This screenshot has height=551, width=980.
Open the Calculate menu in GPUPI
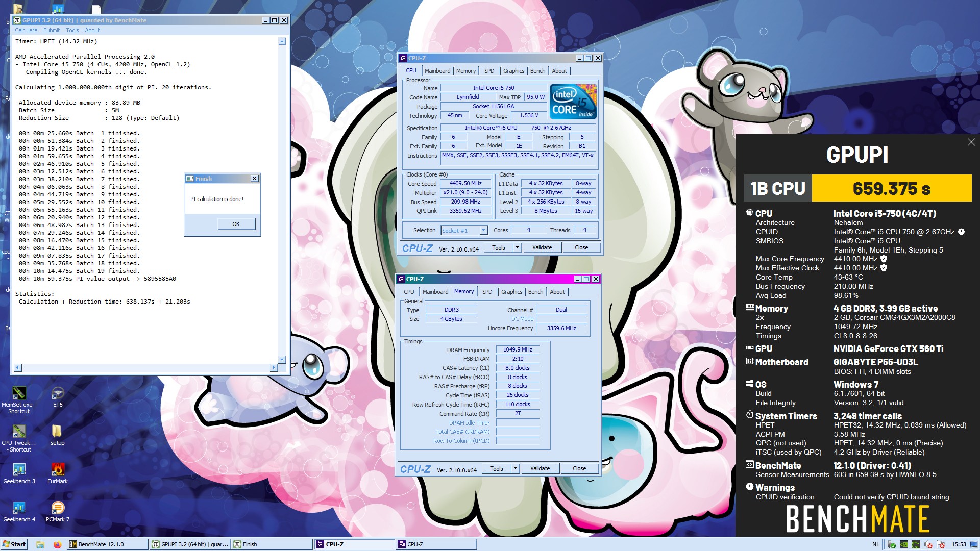tap(26, 30)
